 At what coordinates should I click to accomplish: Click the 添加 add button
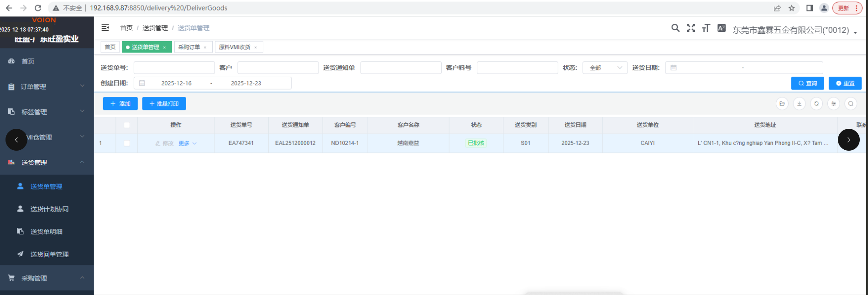[120, 104]
